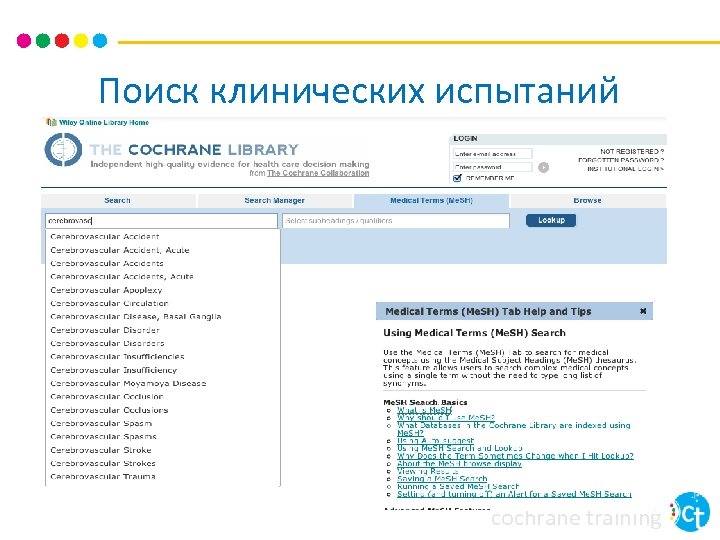Select suggestion Cerebrovascular Spasms
The height and width of the screenshot is (540, 720).
(x=103, y=437)
